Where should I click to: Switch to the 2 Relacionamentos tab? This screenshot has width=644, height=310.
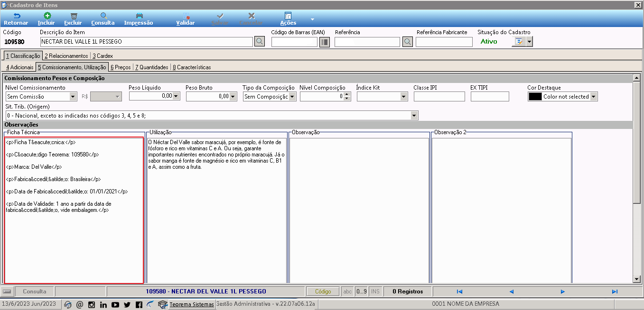coord(66,56)
